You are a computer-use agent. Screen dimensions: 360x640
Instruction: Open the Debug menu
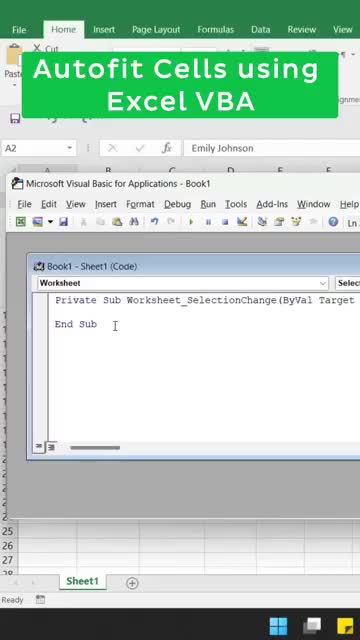[x=177, y=204]
